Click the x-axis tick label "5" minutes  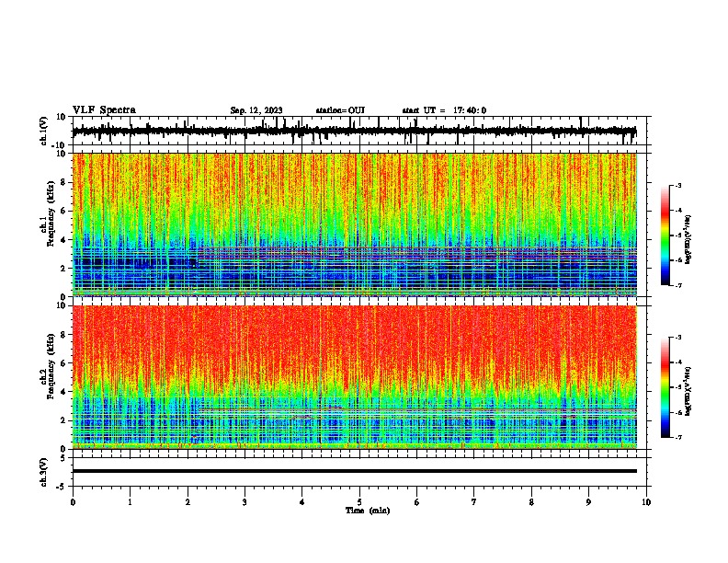click(359, 502)
